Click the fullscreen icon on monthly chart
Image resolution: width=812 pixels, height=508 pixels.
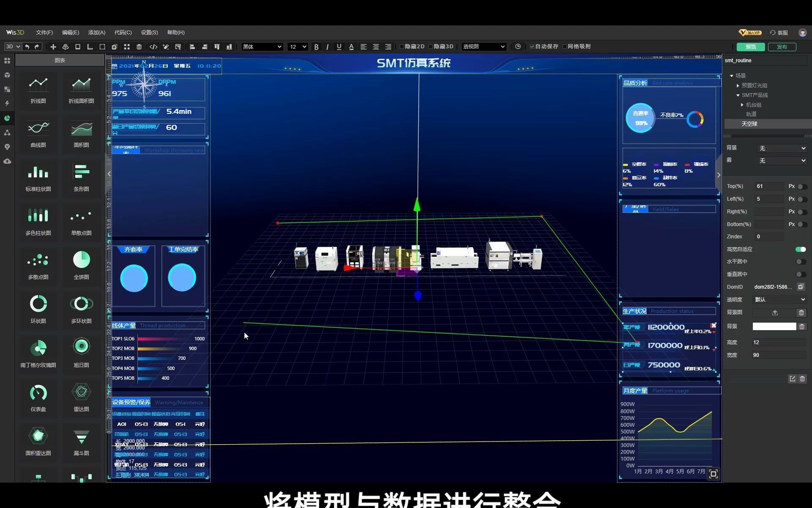713,474
